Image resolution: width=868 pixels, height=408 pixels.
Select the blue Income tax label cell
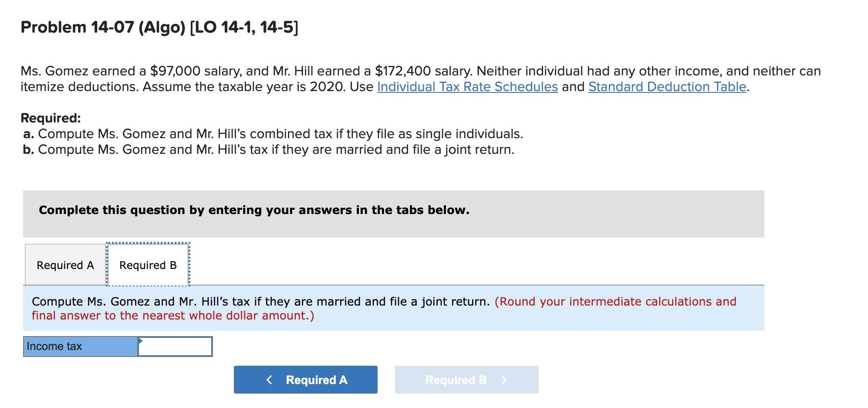click(x=80, y=347)
